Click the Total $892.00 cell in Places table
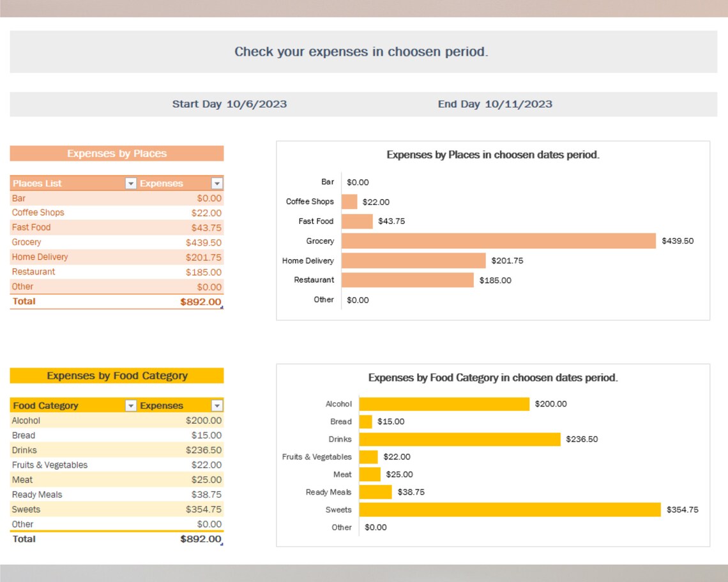The height and width of the screenshot is (582, 728). (x=202, y=301)
